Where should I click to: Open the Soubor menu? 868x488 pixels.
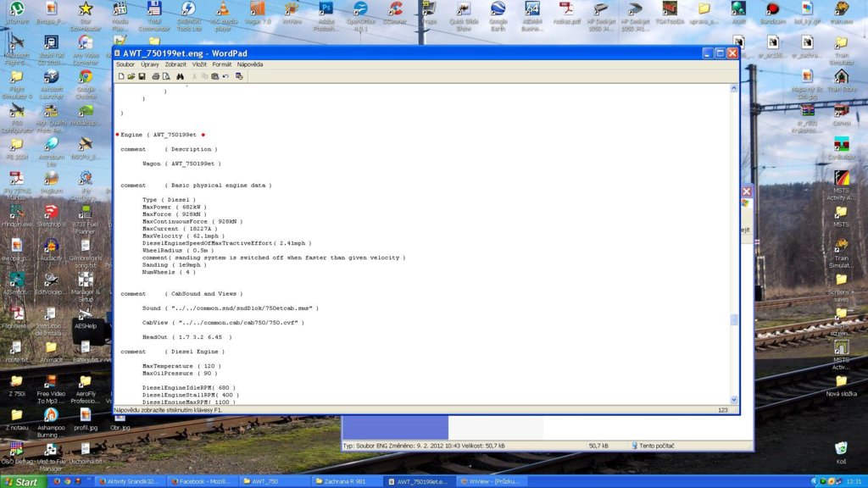click(125, 64)
